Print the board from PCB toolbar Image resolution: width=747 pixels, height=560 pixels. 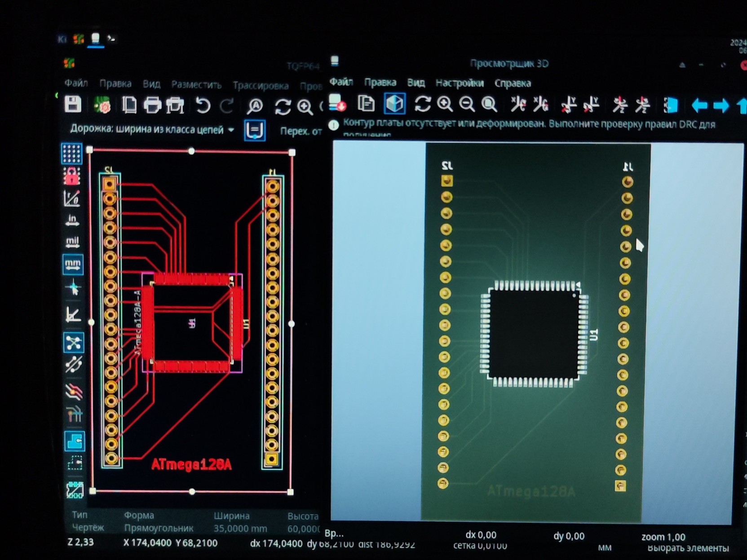coord(152,106)
